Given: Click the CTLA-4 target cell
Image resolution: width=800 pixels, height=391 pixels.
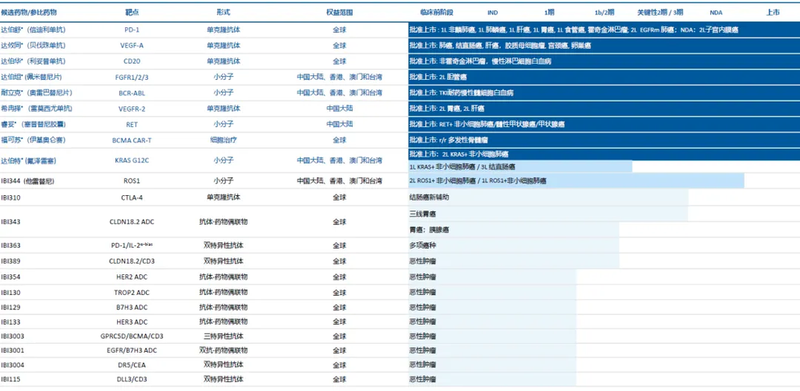Looking at the screenshot, I should (x=132, y=197).
